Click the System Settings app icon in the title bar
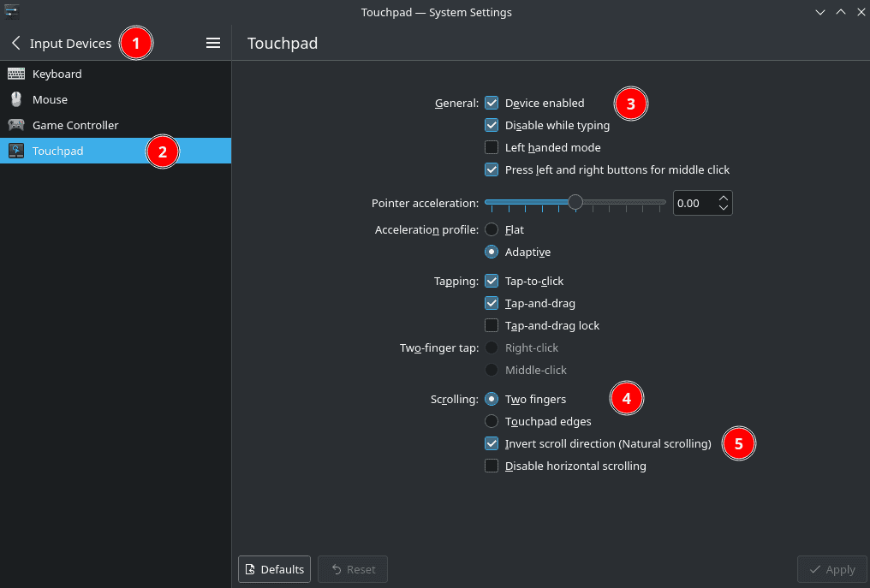The image size is (870, 588). pyautogui.click(x=11, y=12)
